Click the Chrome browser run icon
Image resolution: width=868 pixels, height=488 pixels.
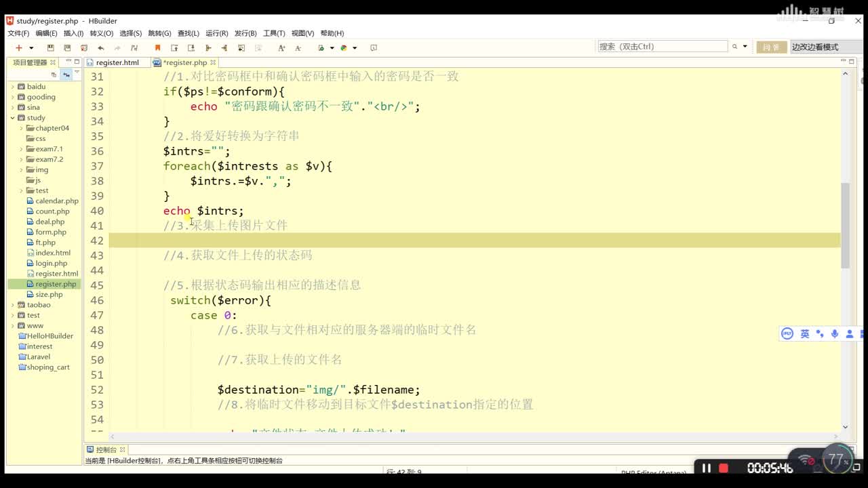(344, 47)
